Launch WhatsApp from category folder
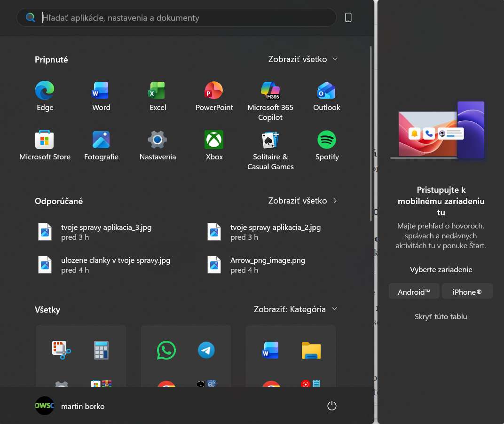Image resolution: width=504 pixels, height=424 pixels. [x=166, y=350]
